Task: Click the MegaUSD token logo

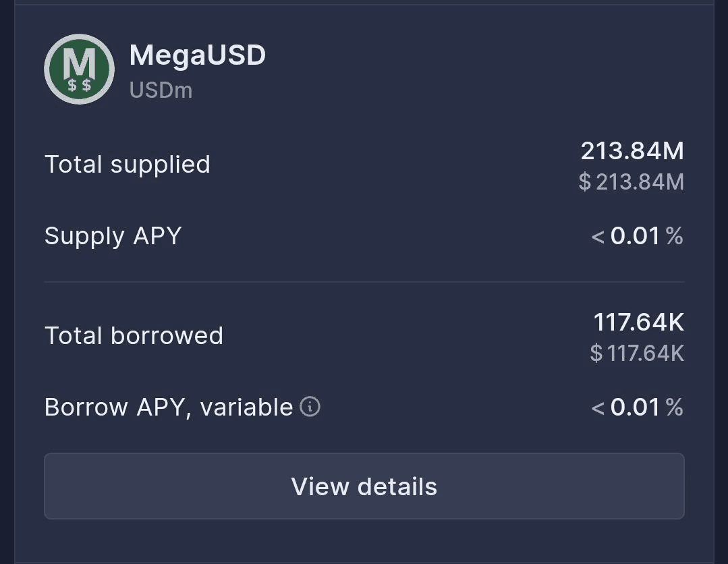Action: [79, 69]
